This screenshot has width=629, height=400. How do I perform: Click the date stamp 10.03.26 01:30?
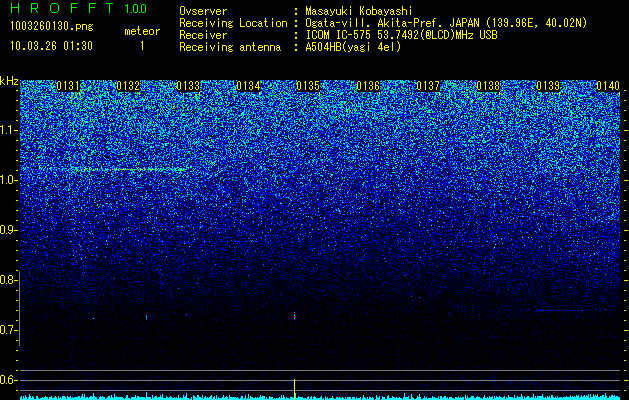click(x=51, y=46)
